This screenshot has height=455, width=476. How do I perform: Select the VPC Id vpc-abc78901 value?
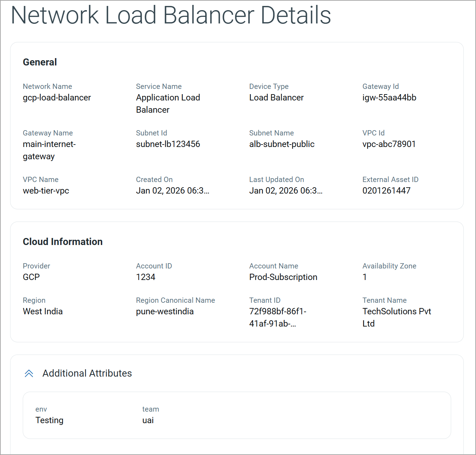[x=389, y=144]
